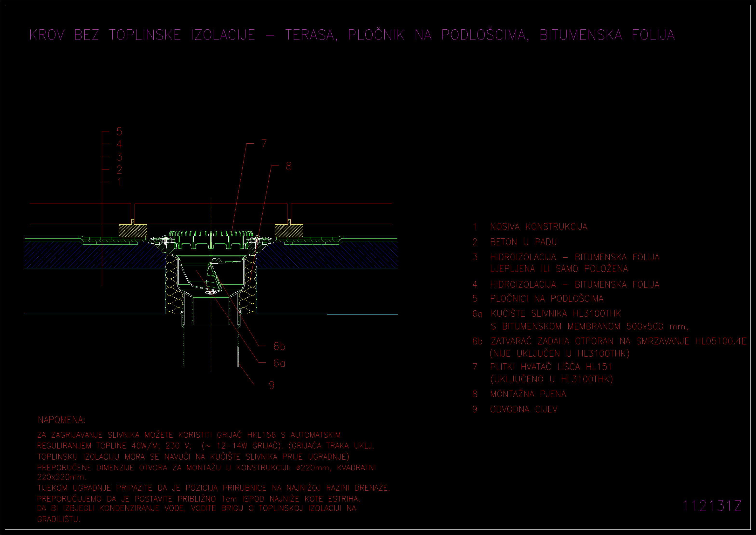Click note line starting 'DA BI IZBJEGLI KONDENZIRANJE'
The width and height of the screenshot is (756, 535).
point(197,508)
